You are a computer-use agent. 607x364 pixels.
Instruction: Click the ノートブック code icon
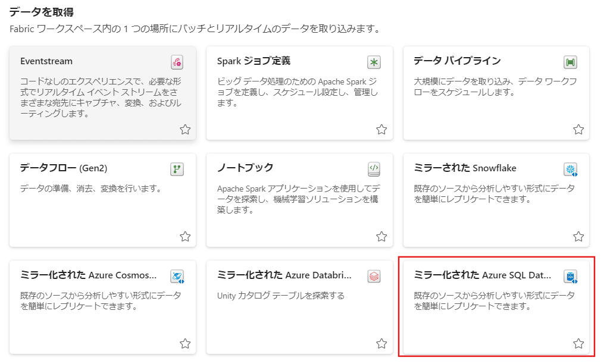[374, 169]
